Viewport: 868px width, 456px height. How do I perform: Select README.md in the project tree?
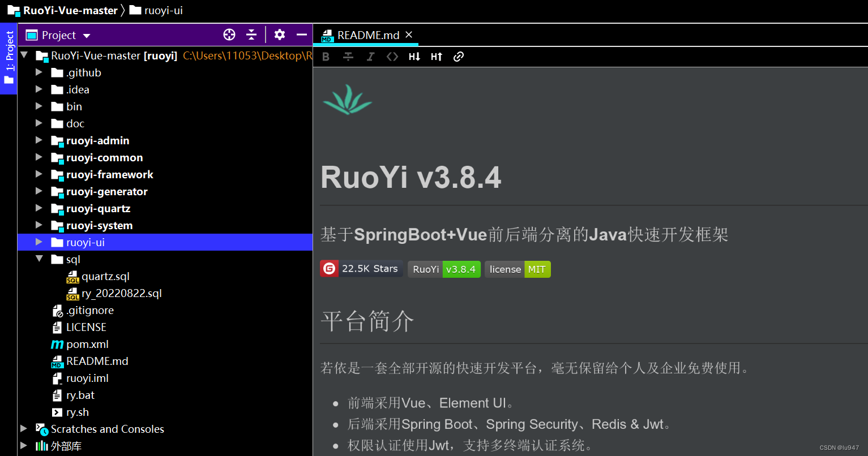89,361
